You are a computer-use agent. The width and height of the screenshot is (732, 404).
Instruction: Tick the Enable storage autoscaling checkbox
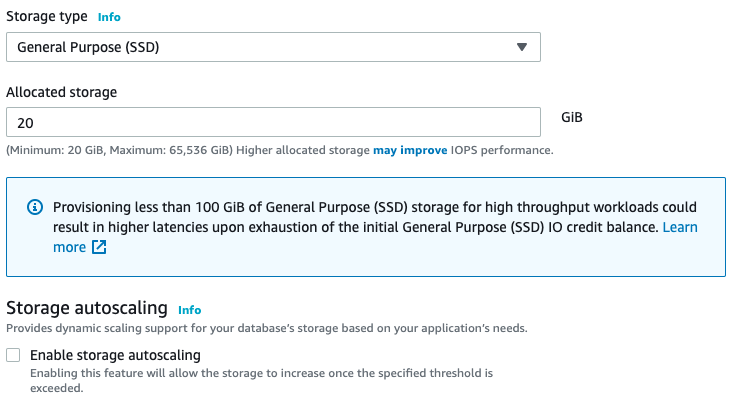(x=13, y=355)
